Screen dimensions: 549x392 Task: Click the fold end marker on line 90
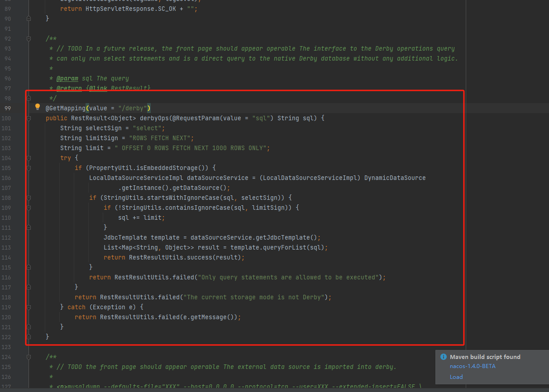point(29,19)
